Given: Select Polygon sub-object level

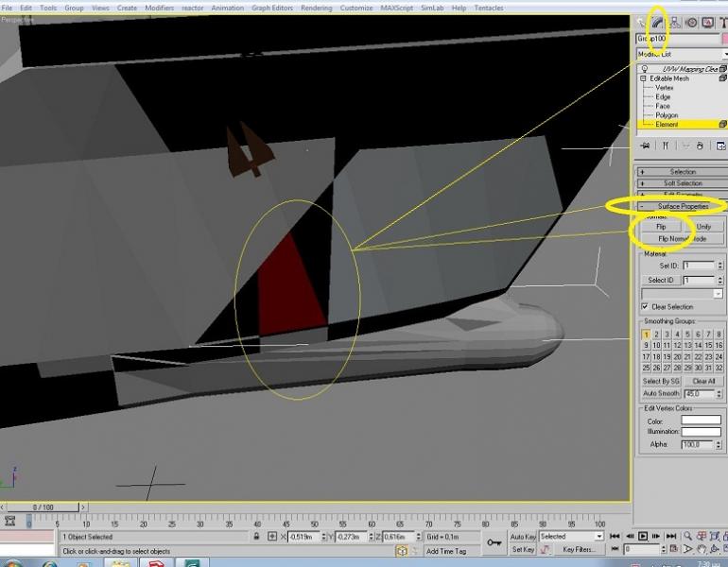Looking at the screenshot, I should pos(667,115).
